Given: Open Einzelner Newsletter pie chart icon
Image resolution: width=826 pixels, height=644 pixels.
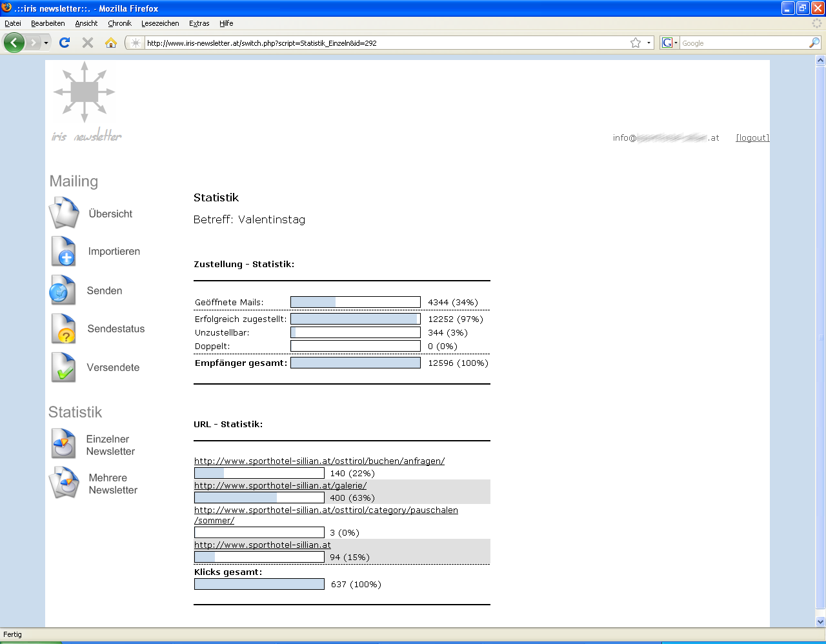Looking at the screenshot, I should (x=64, y=444).
